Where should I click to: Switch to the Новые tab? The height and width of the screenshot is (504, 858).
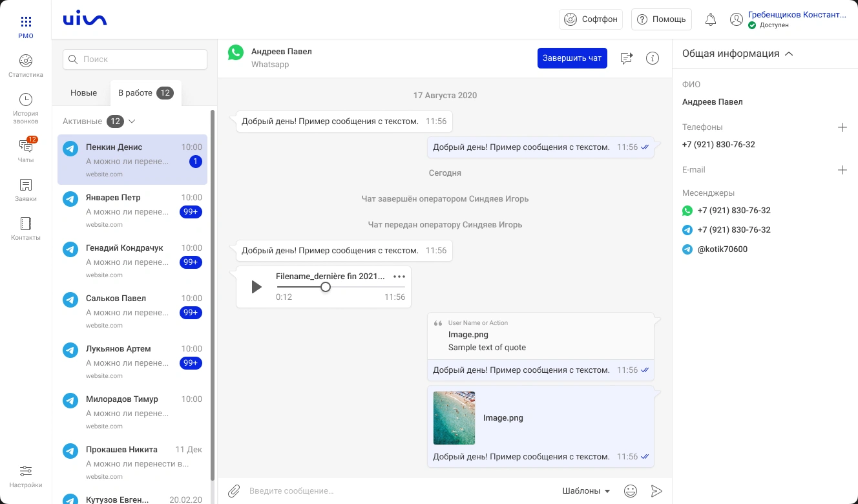[83, 93]
